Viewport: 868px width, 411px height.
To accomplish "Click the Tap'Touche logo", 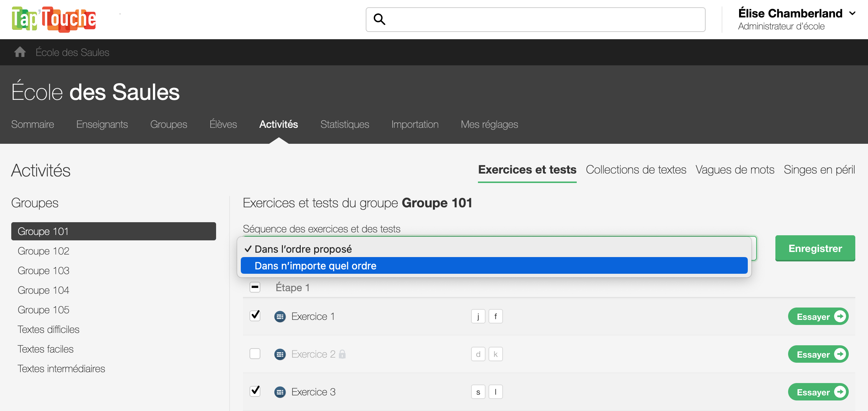I will pos(53,19).
